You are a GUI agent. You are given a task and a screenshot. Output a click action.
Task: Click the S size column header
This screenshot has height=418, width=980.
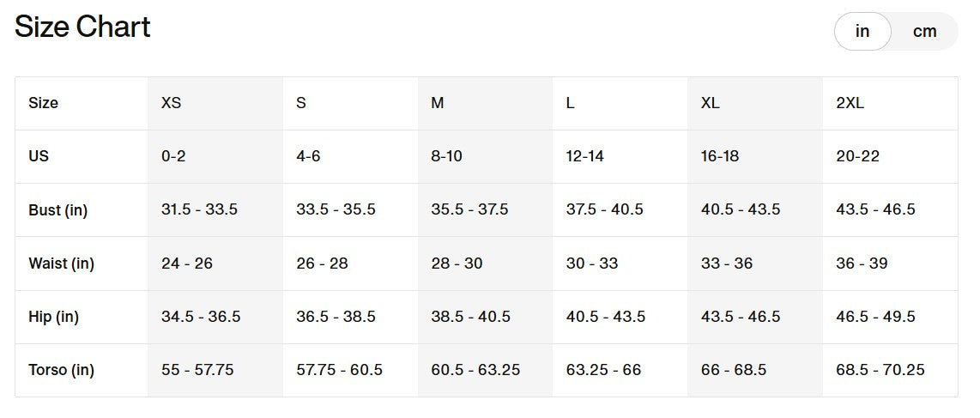(301, 103)
